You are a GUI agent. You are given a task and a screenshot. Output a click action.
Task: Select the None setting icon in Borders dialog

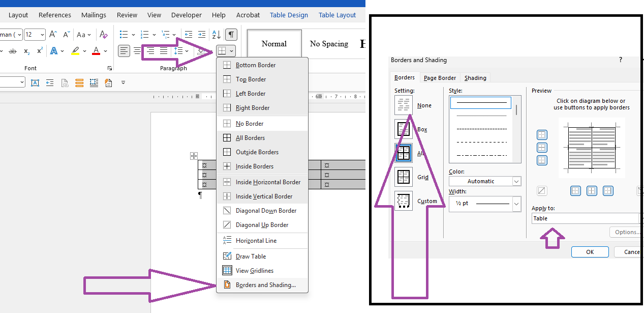click(404, 105)
